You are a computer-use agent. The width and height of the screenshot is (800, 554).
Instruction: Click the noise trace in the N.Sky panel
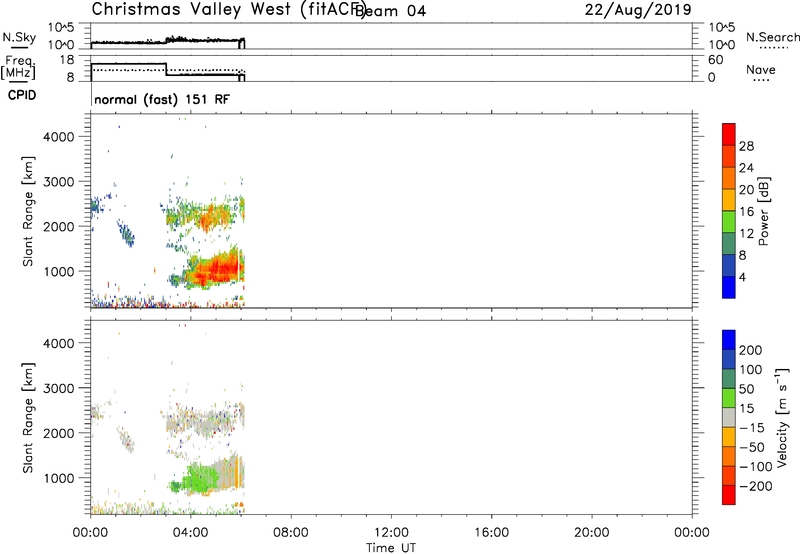[167, 41]
